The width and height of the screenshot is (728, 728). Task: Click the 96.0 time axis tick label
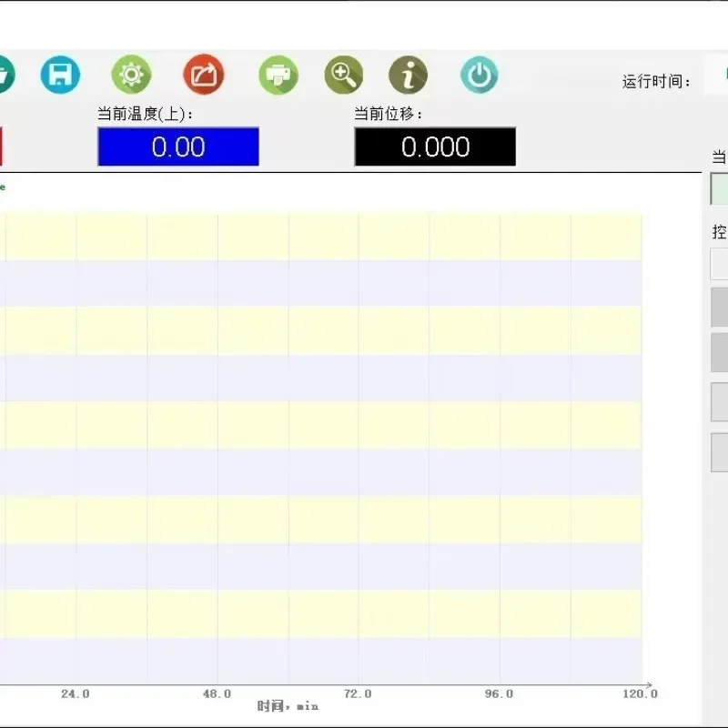[499, 693]
